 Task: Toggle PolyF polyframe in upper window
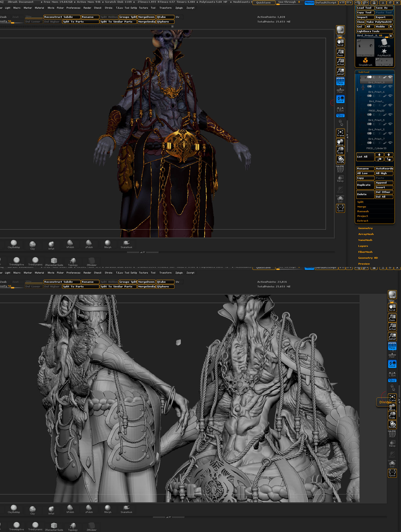tap(340, 169)
